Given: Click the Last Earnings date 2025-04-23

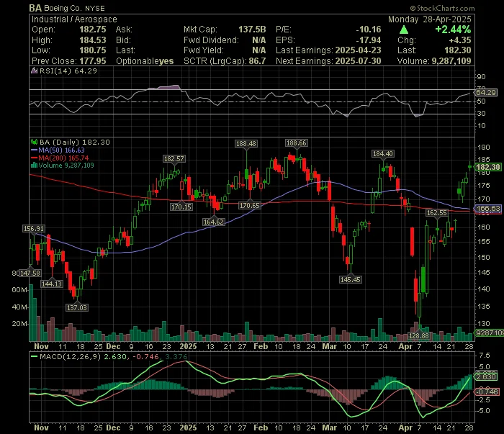Looking at the screenshot, I should (x=358, y=50).
